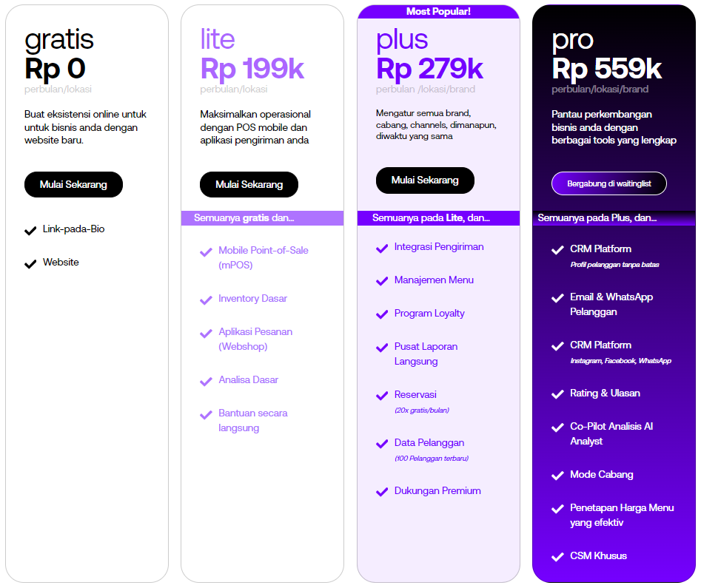Click the checkmark beside CSM Khusus
The width and height of the screenshot is (701, 588).
coord(557,557)
